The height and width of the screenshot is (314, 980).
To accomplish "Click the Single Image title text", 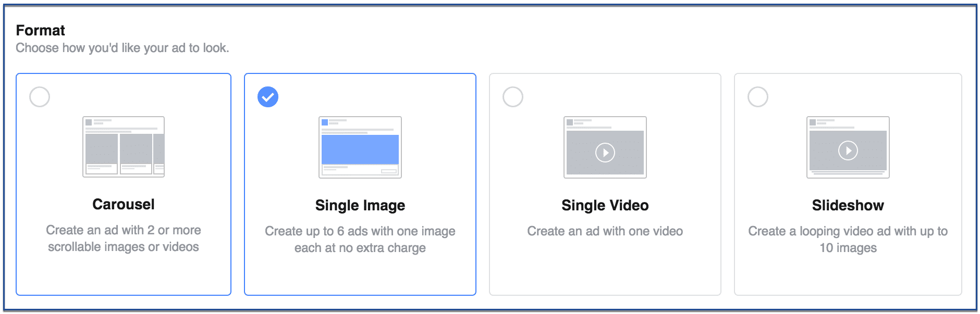I will (x=360, y=206).
